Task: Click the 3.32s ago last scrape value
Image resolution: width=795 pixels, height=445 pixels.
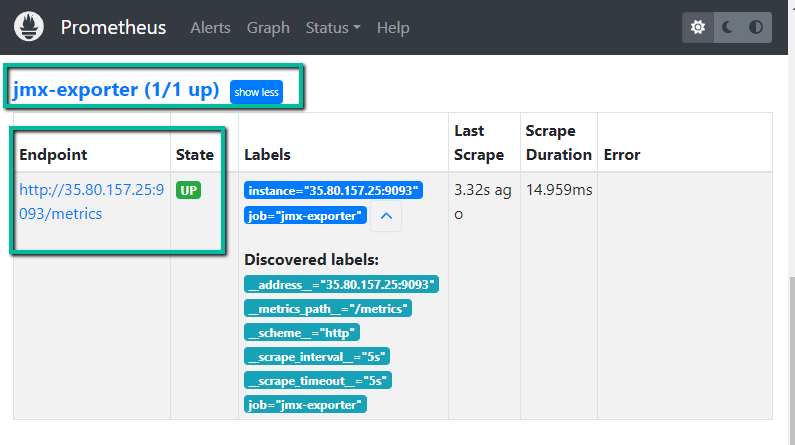Action: (x=483, y=202)
